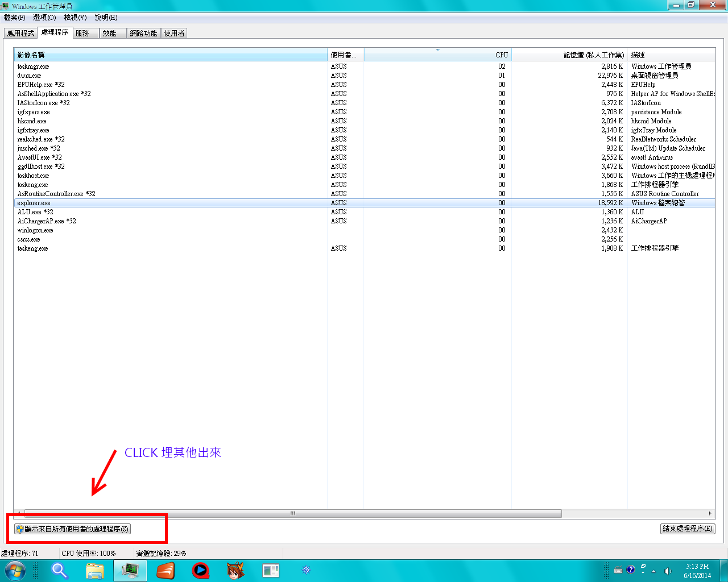Image resolution: width=728 pixels, height=582 pixels.
Task: Open language bar help question mark
Action: 631,569
